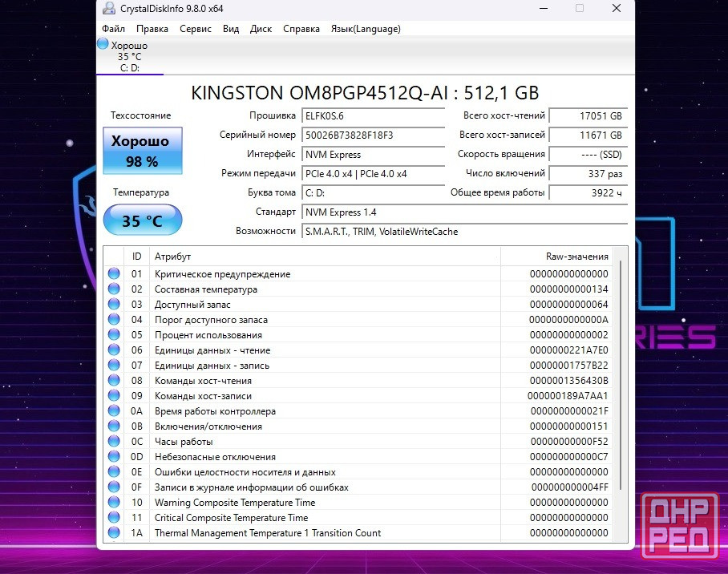Click status orb for Небезопасные отключения row
This screenshot has height=574, width=728.
(x=114, y=457)
